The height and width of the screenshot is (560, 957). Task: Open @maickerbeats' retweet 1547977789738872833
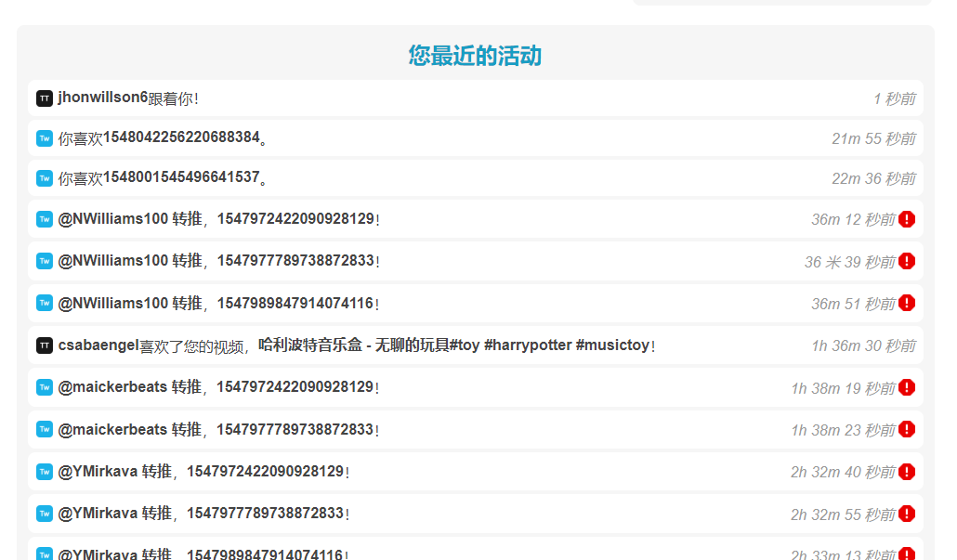point(295,429)
